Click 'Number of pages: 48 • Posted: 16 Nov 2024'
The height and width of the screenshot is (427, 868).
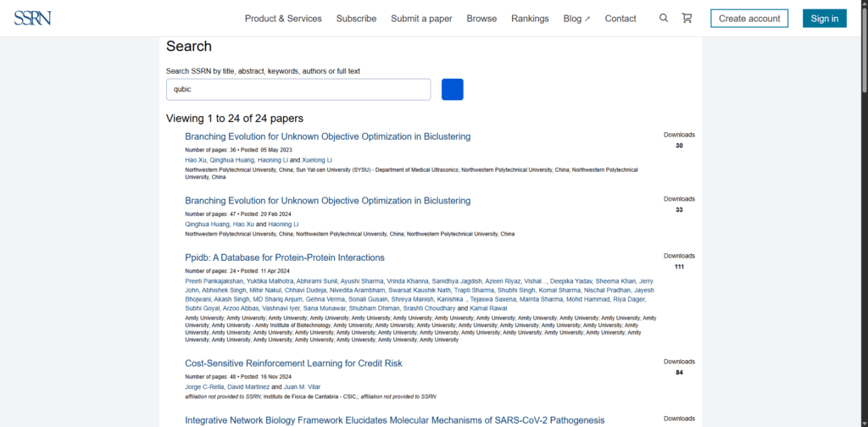(238, 377)
